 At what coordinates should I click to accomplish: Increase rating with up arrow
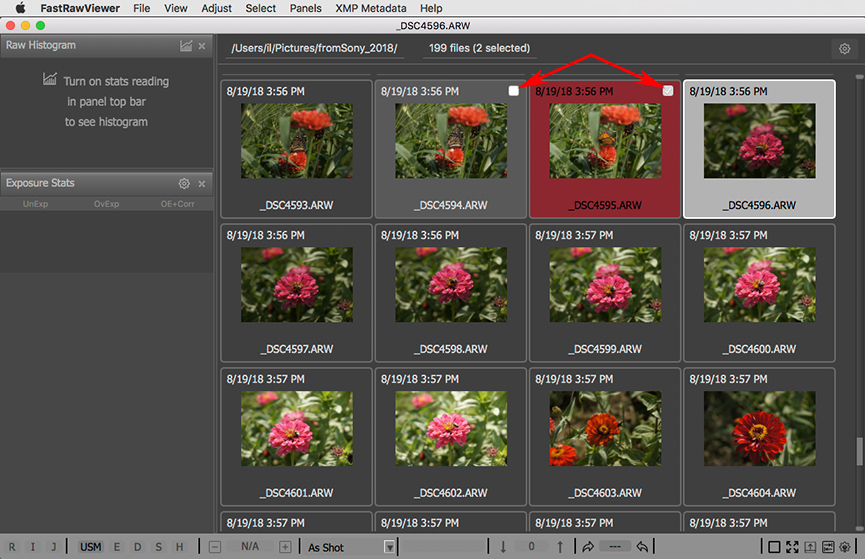[560, 547]
